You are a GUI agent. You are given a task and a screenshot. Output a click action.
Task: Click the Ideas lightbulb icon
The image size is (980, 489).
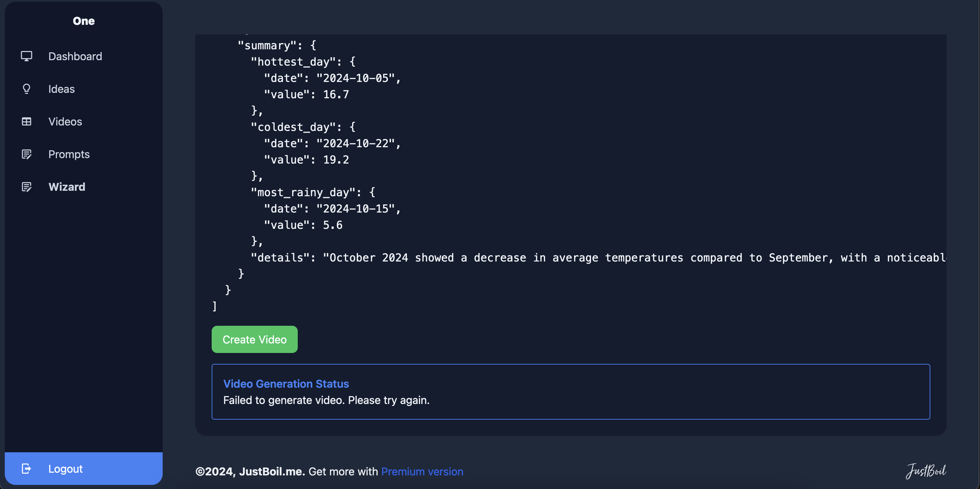pos(26,89)
